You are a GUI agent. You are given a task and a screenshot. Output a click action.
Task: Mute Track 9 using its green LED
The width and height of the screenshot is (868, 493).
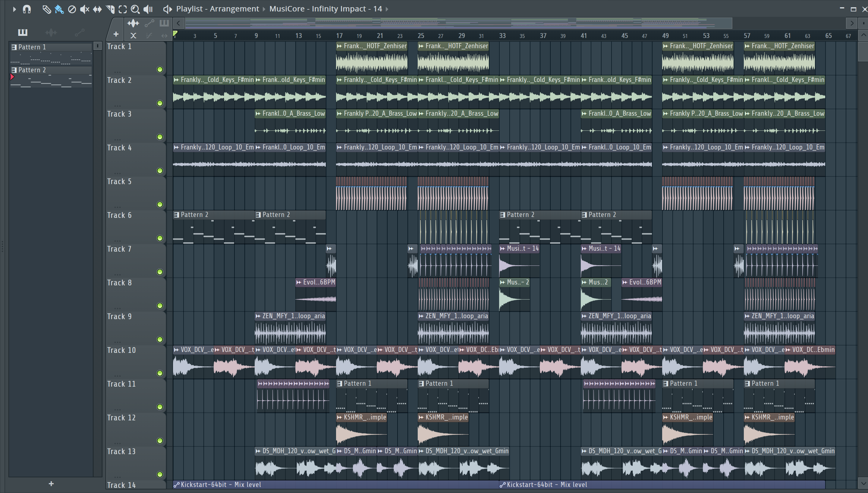[x=160, y=340]
